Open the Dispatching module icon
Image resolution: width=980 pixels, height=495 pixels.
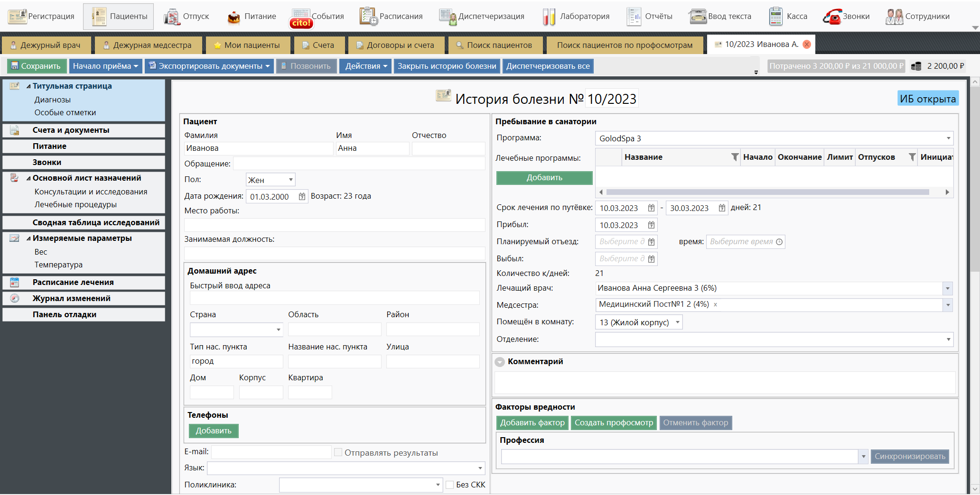click(447, 17)
